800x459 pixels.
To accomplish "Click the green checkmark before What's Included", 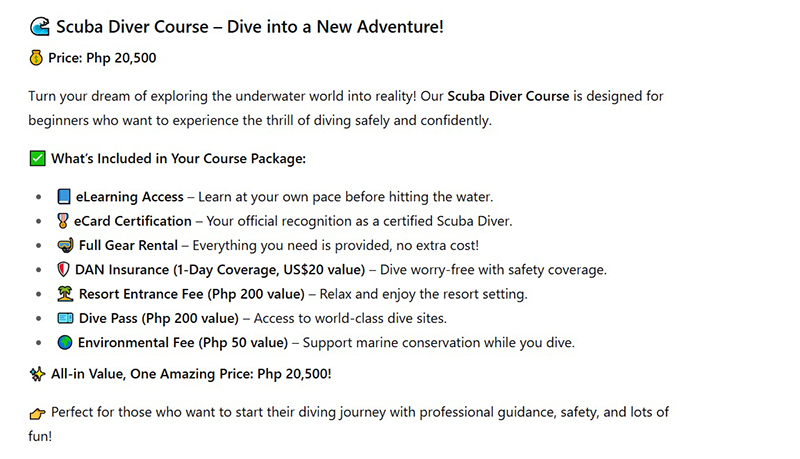I will 38,158.
